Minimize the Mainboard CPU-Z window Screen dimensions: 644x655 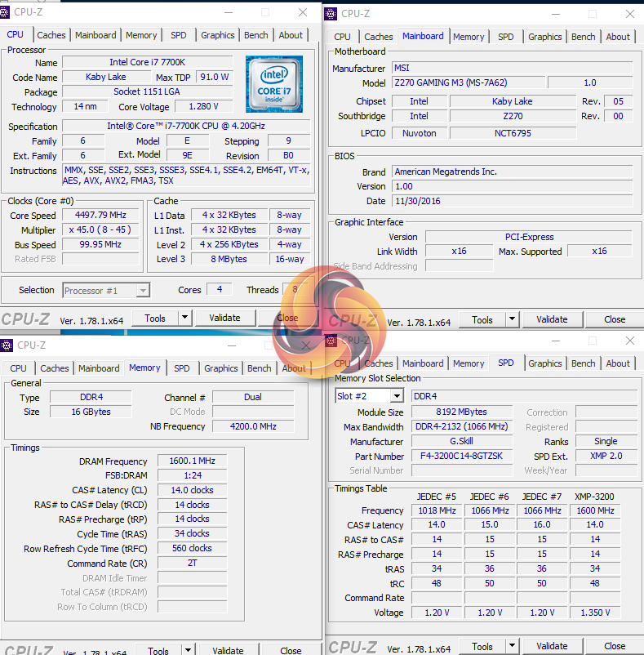556,14
